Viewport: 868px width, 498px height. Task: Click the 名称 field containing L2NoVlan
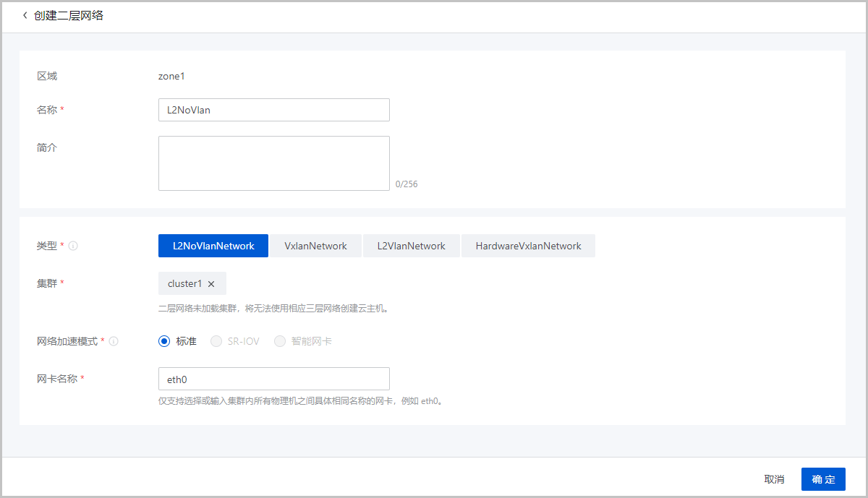(x=273, y=110)
